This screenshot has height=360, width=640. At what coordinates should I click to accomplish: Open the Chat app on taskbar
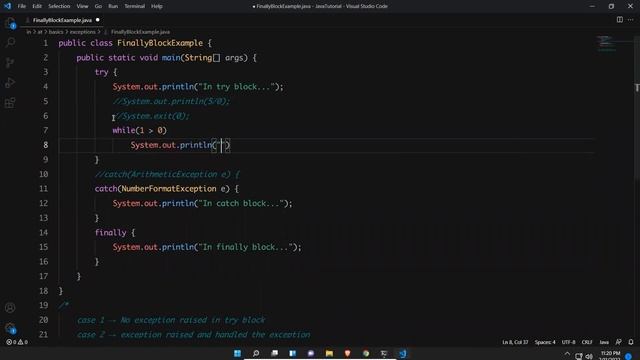(311, 353)
